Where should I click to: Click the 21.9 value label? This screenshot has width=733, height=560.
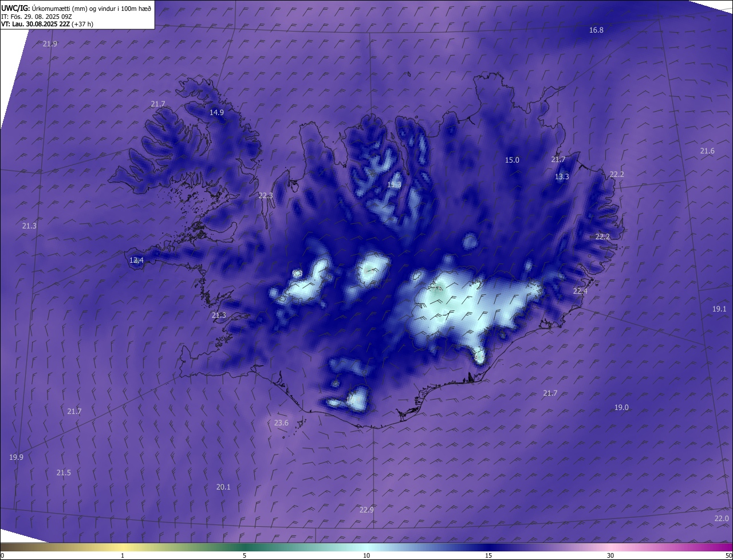tap(50, 44)
